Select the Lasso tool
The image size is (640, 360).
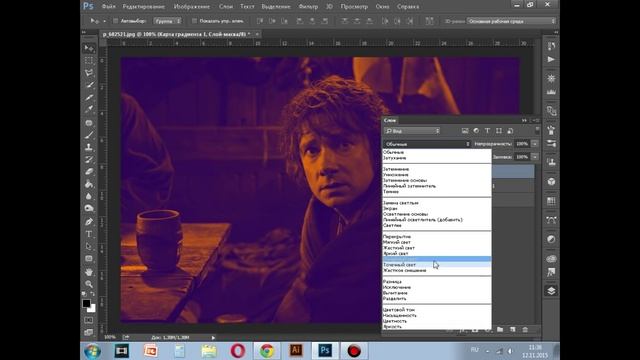tap(89, 73)
